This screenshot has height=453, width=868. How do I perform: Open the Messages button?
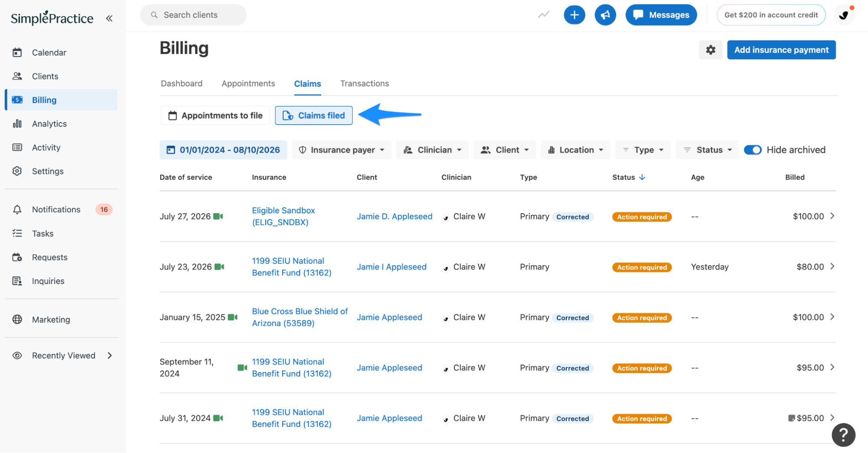[661, 15]
